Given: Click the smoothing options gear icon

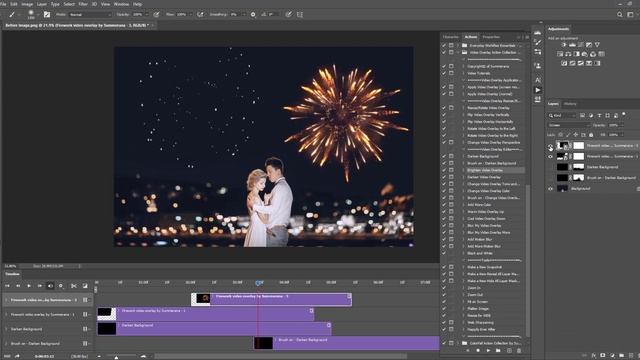Looking at the screenshot, I should pyautogui.click(x=253, y=14).
